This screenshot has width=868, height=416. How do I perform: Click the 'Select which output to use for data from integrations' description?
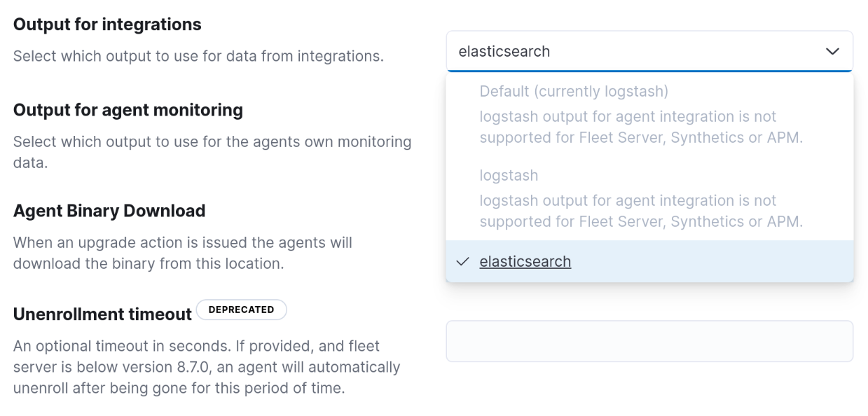(198, 55)
